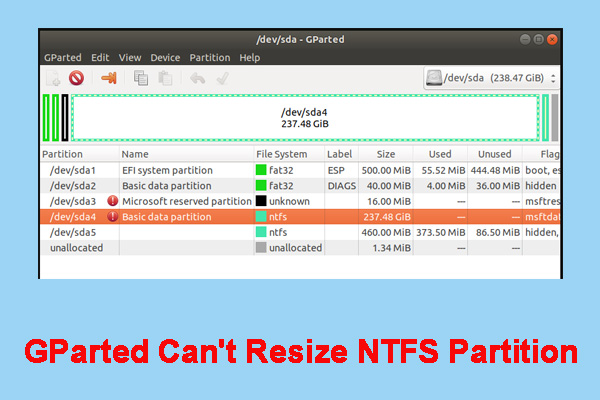Viewport: 600px width, 400px height.
Task: Sort by the File System column header
Action: [x=289, y=154]
